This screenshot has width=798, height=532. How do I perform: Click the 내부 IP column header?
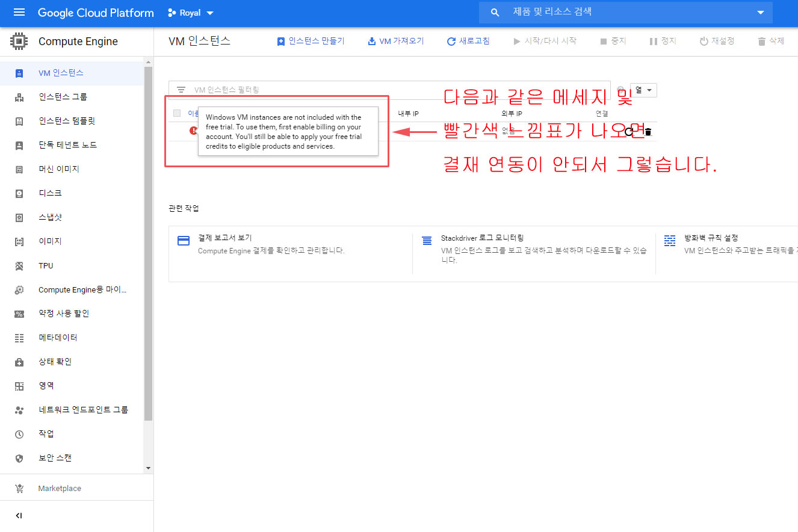coord(408,114)
